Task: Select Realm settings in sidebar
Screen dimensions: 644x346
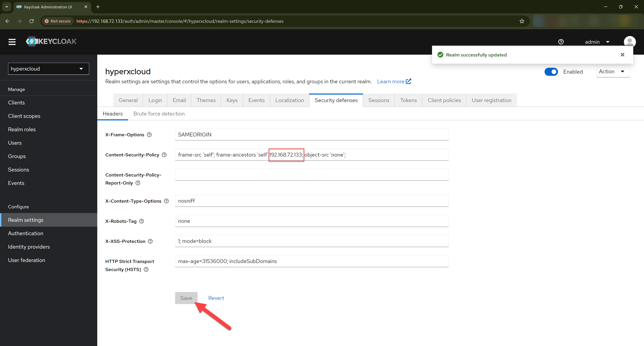Action: [x=48, y=220]
